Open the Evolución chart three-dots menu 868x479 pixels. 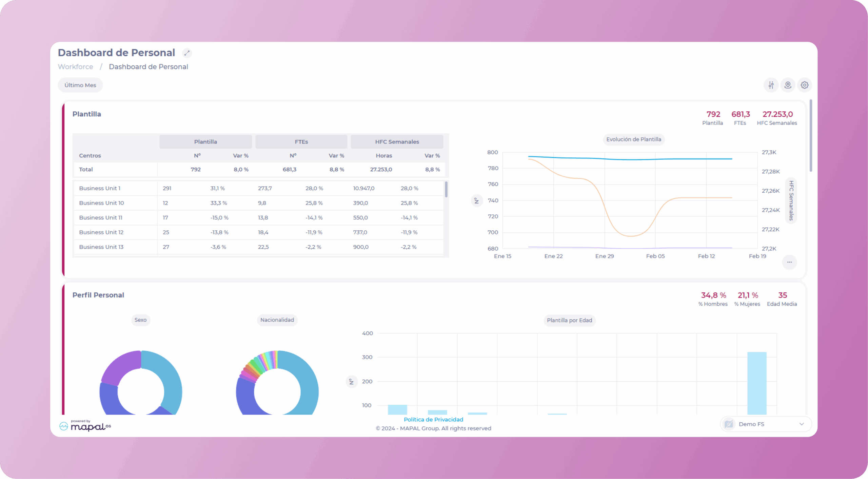coord(789,262)
